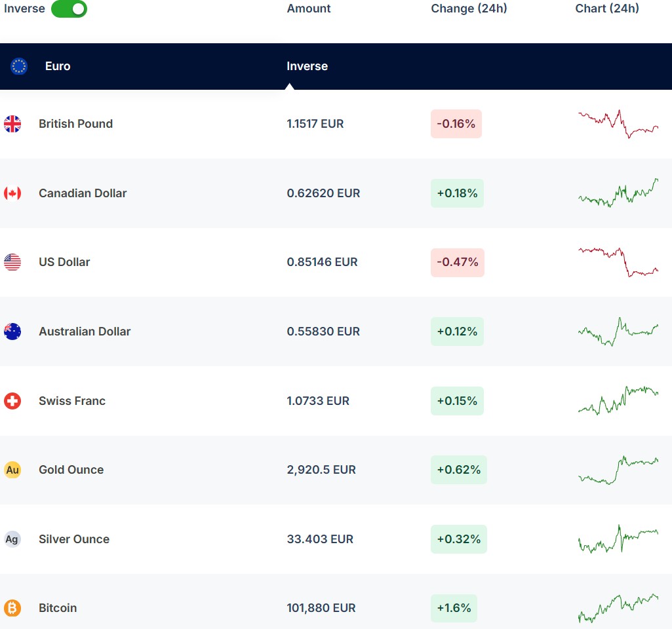Click the Euro flag icon
This screenshot has width=672, height=629.
tap(19, 66)
